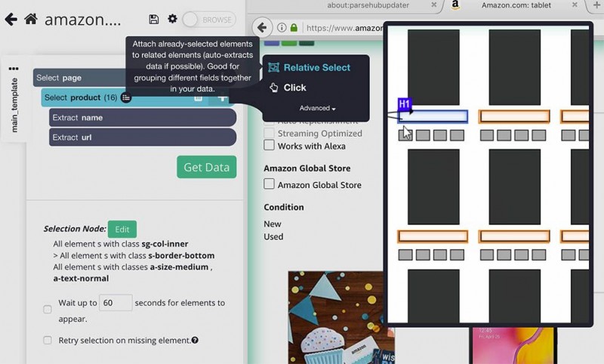Viewport: 604px width, 364px height.
Task: Choose Relative Select from the command popup
Action: coord(316,67)
